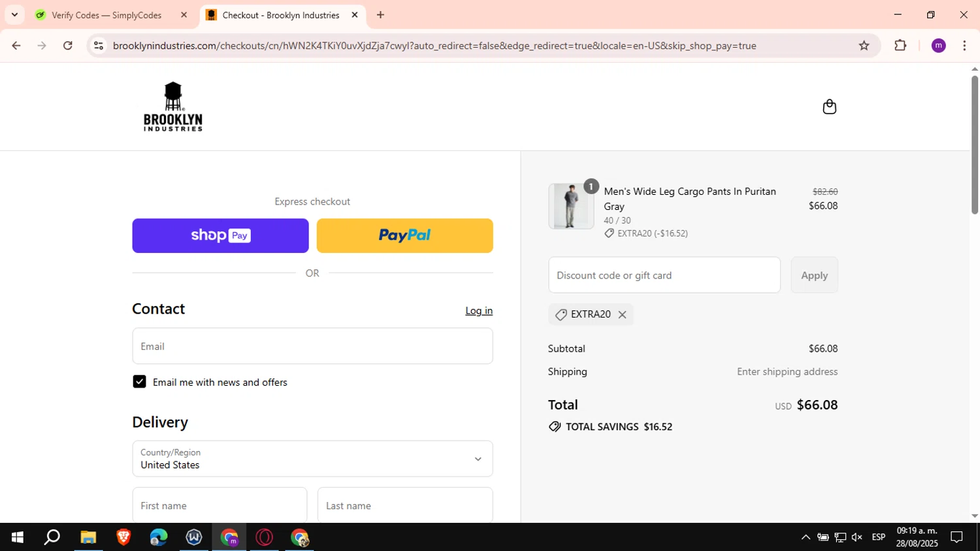Open the network tray icon
Screen dimensions: 980x551
(840, 537)
